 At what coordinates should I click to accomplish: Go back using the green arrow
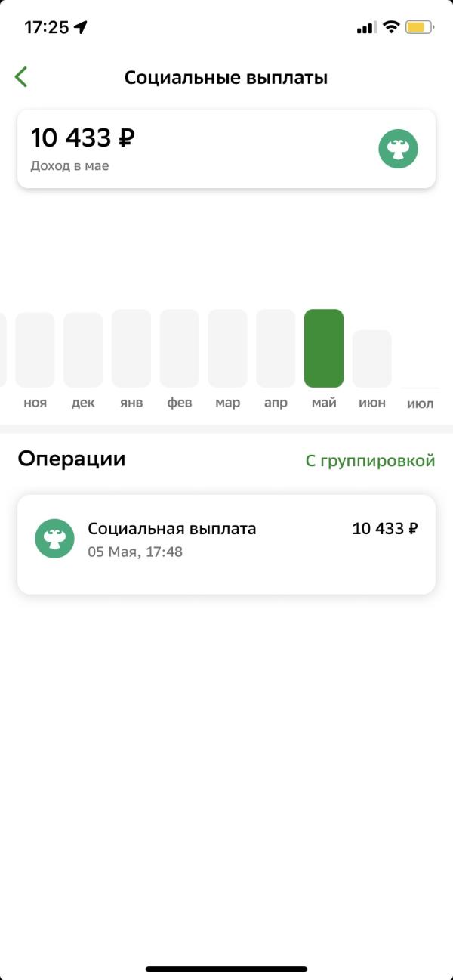click(x=21, y=77)
